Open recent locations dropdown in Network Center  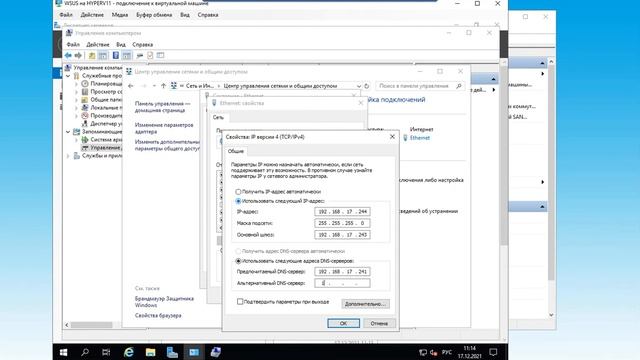pos(154,86)
